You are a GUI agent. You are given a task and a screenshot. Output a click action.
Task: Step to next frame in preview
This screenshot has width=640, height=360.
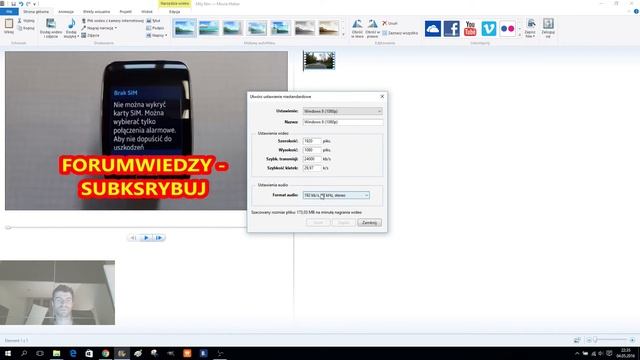159,238
